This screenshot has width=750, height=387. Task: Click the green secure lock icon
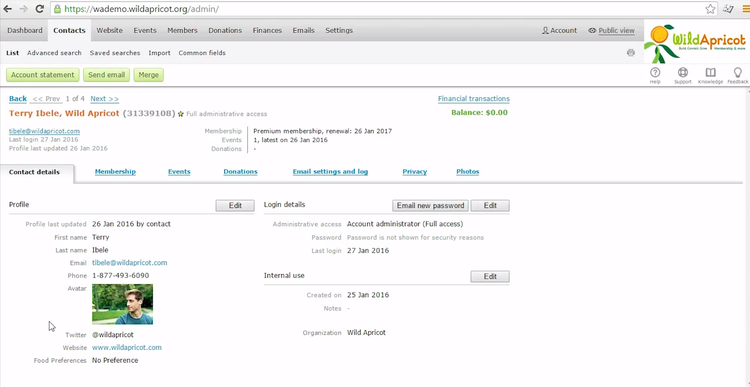pyautogui.click(x=57, y=9)
